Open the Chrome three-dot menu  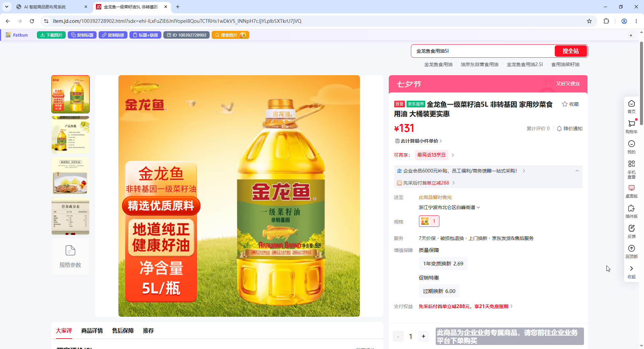point(636,21)
